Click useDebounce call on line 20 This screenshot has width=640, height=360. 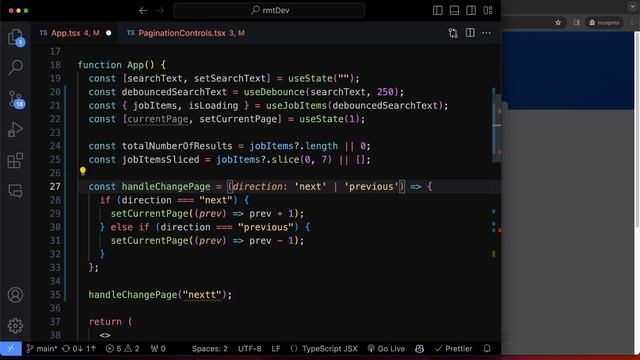(274, 92)
